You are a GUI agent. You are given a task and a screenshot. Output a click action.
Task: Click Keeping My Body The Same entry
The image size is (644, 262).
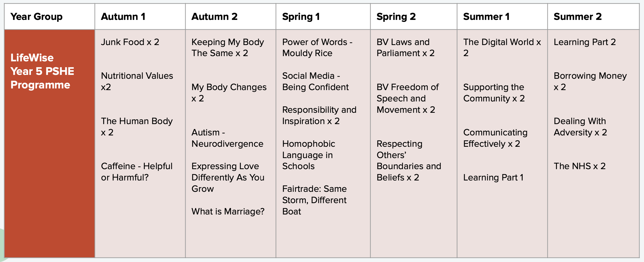click(228, 48)
